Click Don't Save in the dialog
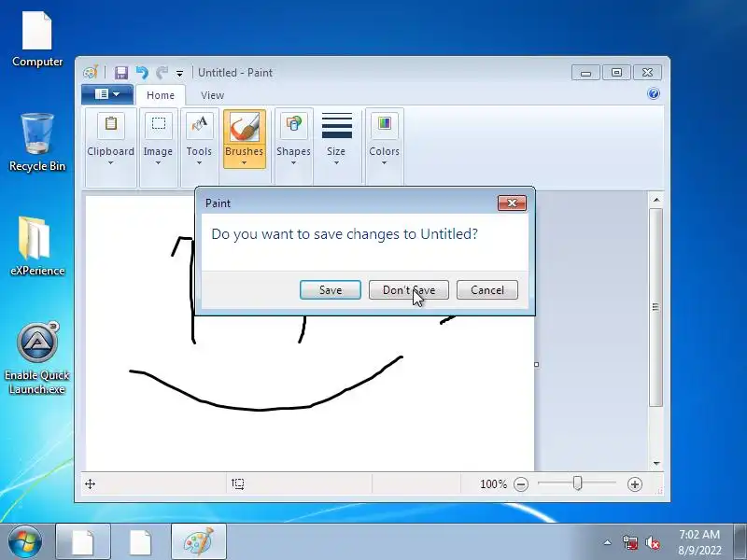The image size is (747, 560). 409,290
